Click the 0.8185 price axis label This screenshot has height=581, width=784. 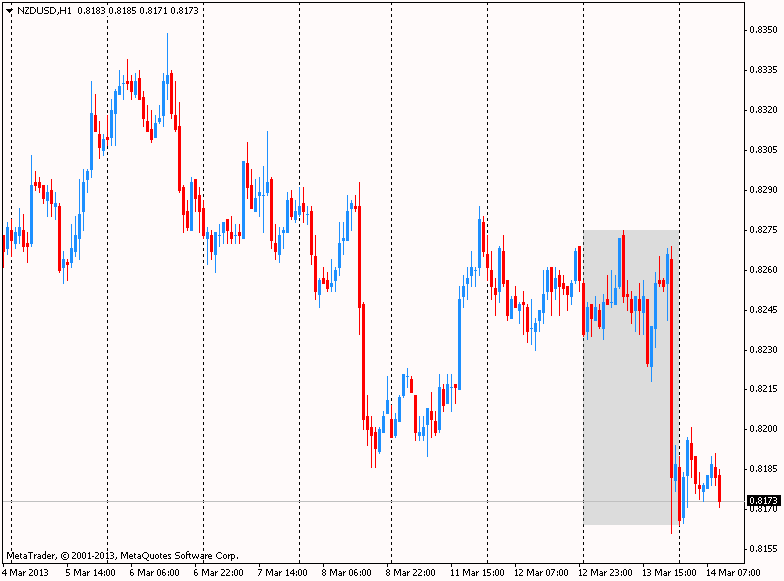coord(763,469)
